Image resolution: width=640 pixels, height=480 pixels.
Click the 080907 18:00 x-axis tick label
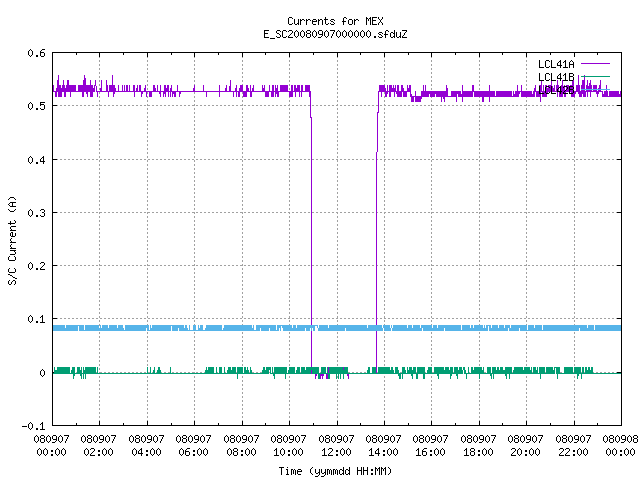pos(478,446)
